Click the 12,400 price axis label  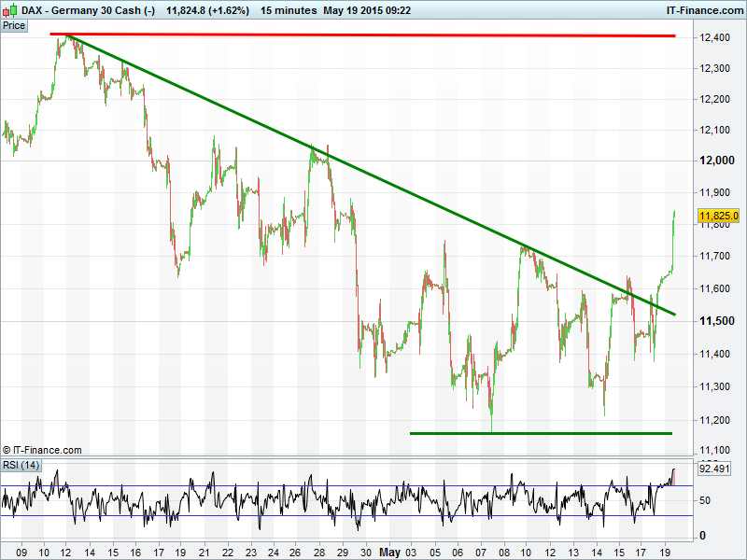coord(713,37)
